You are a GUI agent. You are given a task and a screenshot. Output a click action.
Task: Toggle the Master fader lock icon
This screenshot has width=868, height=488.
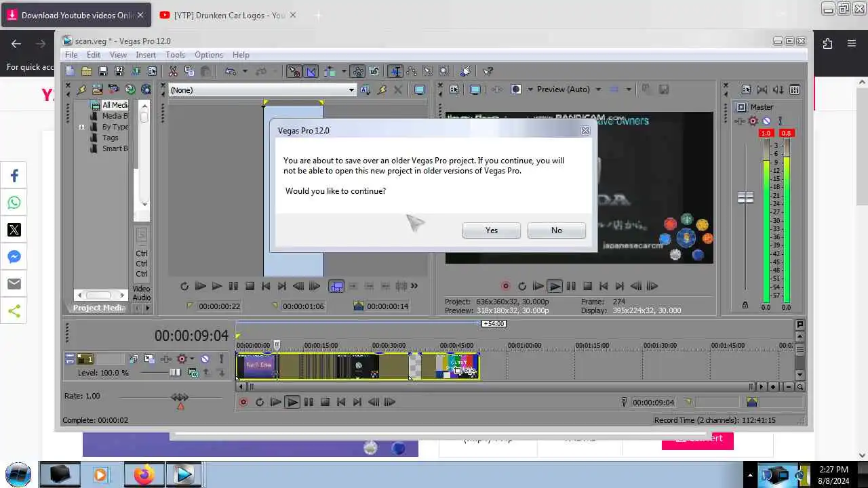(x=745, y=306)
